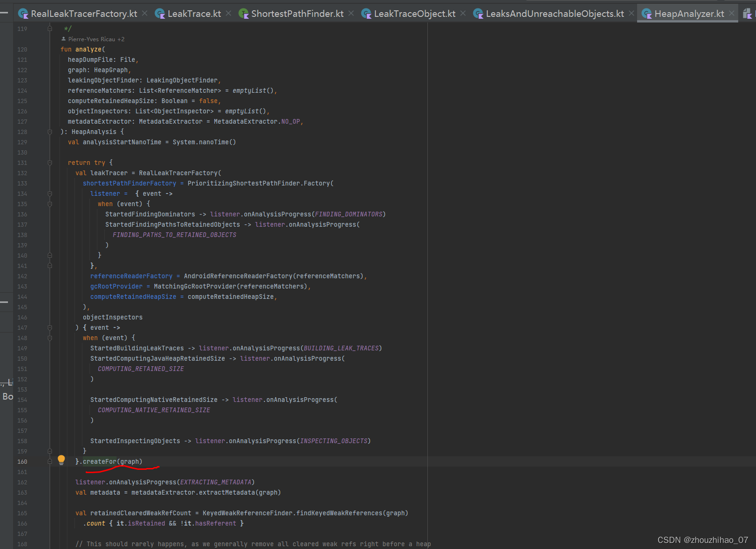756x549 pixels.
Task: Click the Kotlin icon on LeakTrace.kt tab
Action: tap(160, 14)
